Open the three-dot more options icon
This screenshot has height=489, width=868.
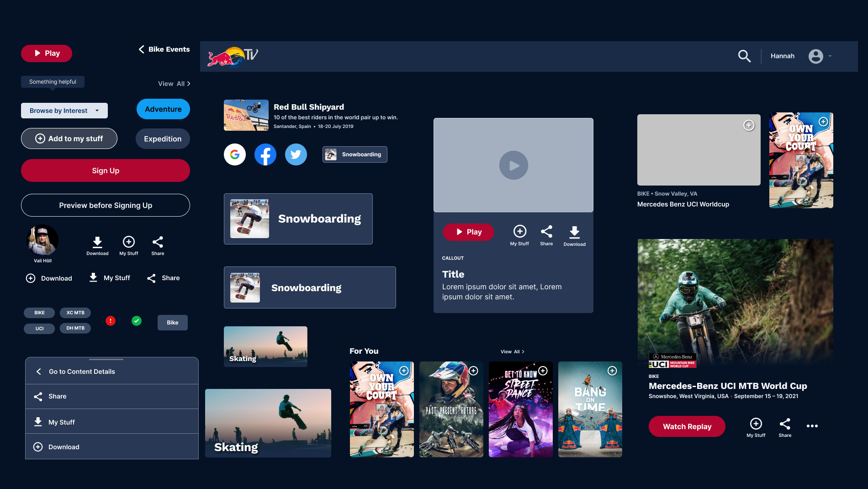pos(812,426)
